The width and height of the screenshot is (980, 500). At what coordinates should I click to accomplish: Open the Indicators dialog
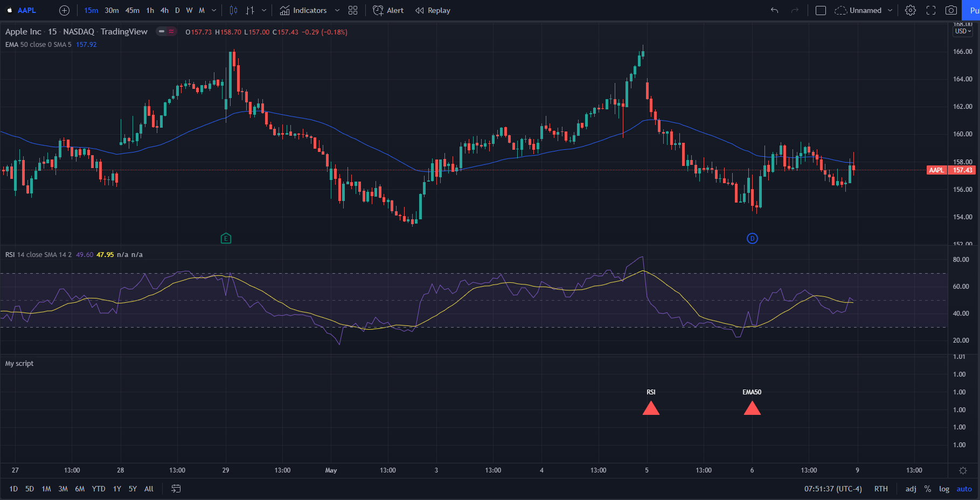pos(303,10)
